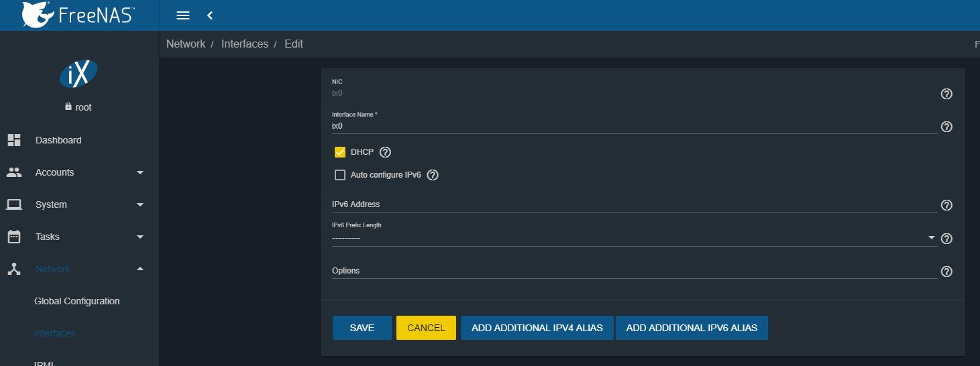Uncheck the DHCP checkbox
Viewport: 980px width, 366px height.
[x=340, y=152]
